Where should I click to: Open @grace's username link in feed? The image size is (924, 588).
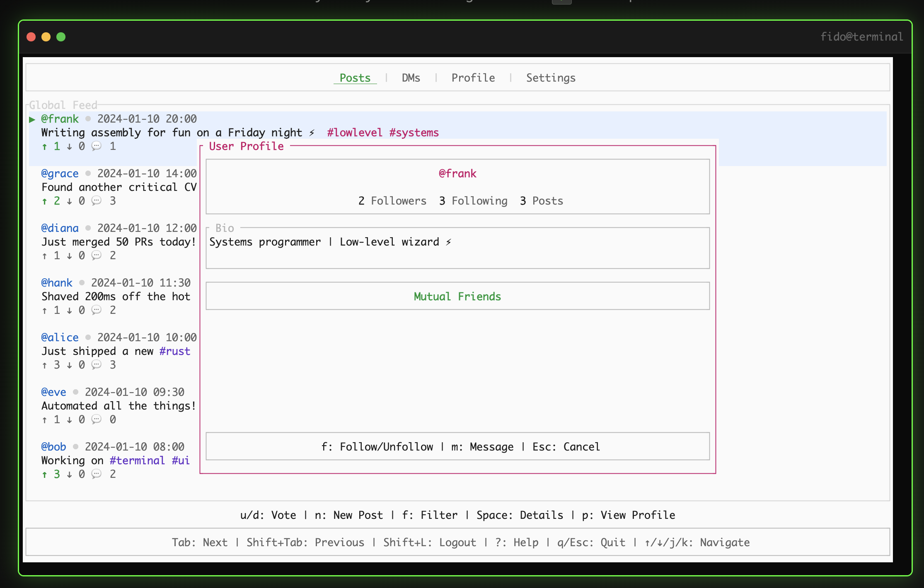[60, 174]
